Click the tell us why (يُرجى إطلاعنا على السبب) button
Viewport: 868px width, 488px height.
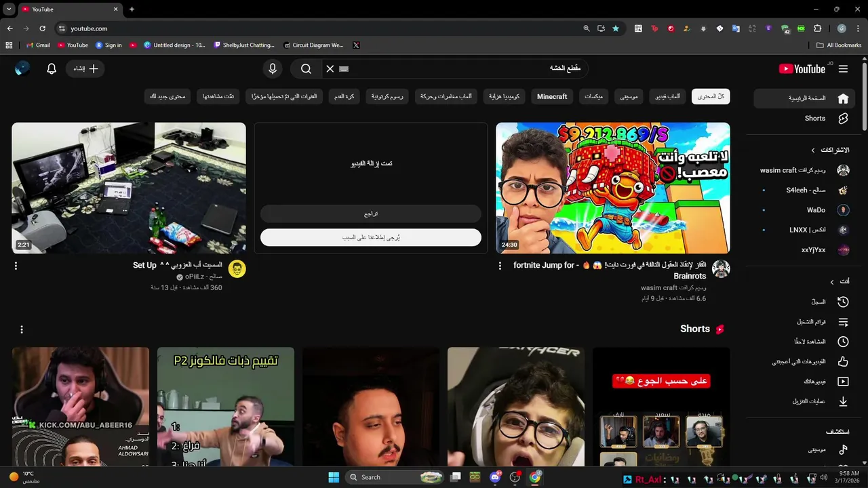click(x=371, y=238)
